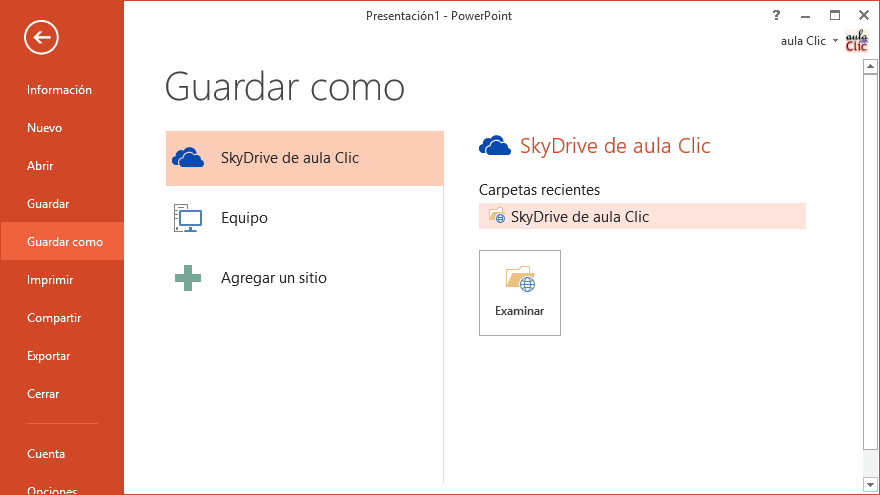Click the question mark help icon
Image resolution: width=880 pixels, height=495 pixels.
(776, 15)
